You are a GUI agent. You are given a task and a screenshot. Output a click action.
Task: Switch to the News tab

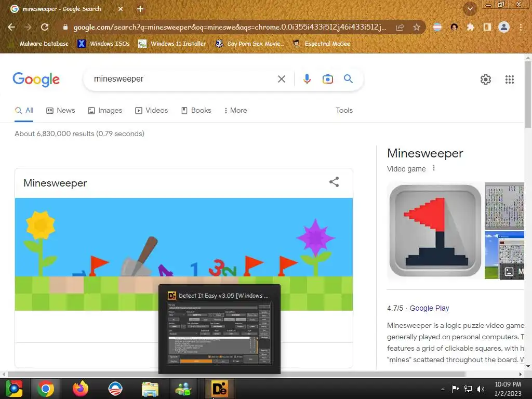pos(61,111)
